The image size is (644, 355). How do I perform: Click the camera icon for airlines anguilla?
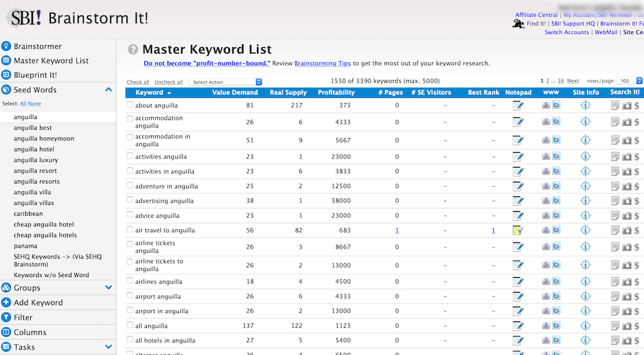point(627,282)
